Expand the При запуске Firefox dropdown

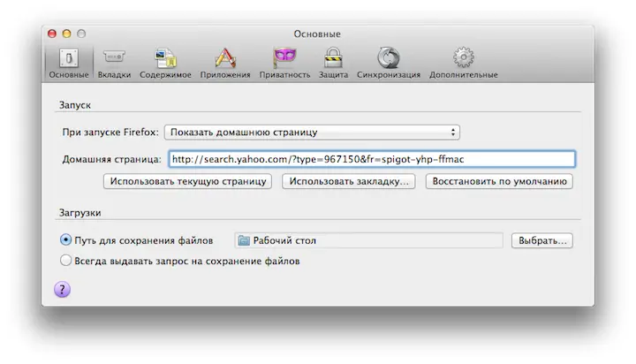coord(313,133)
